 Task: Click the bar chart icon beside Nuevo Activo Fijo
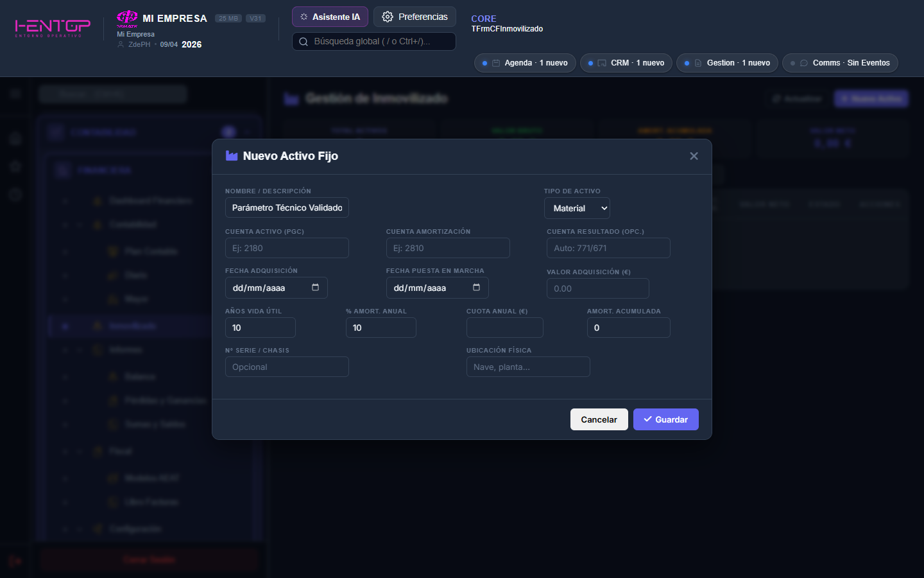point(232,155)
